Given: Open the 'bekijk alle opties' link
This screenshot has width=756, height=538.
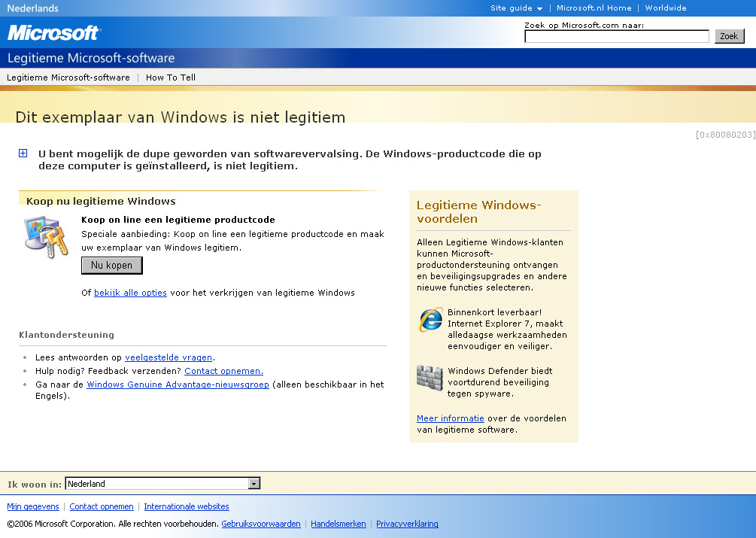Looking at the screenshot, I should pos(130,293).
